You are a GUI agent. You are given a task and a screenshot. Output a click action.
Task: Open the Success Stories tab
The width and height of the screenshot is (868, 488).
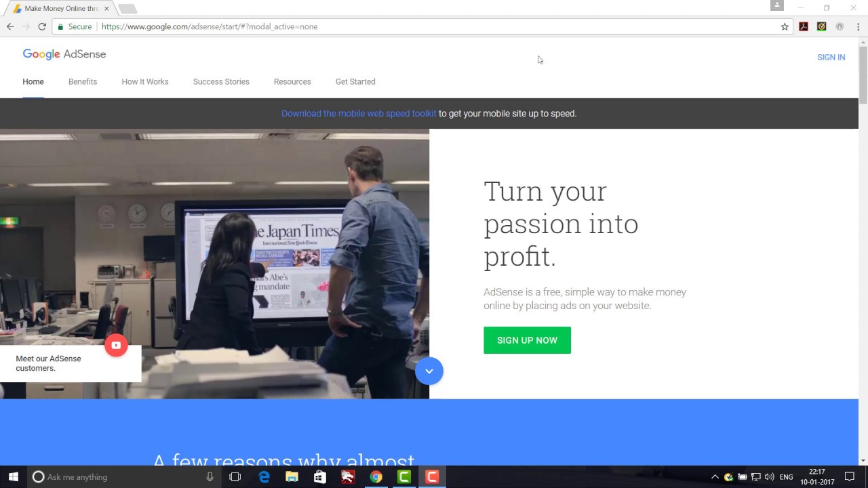[x=221, y=81]
